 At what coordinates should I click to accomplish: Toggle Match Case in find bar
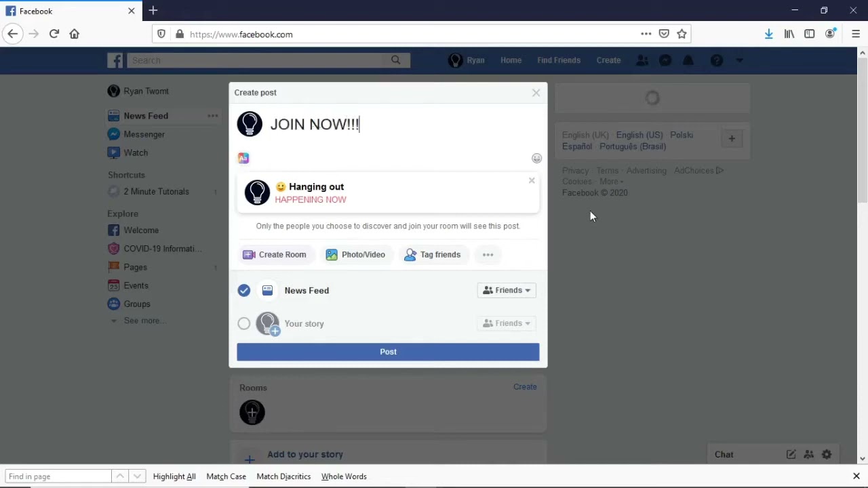tap(226, 476)
